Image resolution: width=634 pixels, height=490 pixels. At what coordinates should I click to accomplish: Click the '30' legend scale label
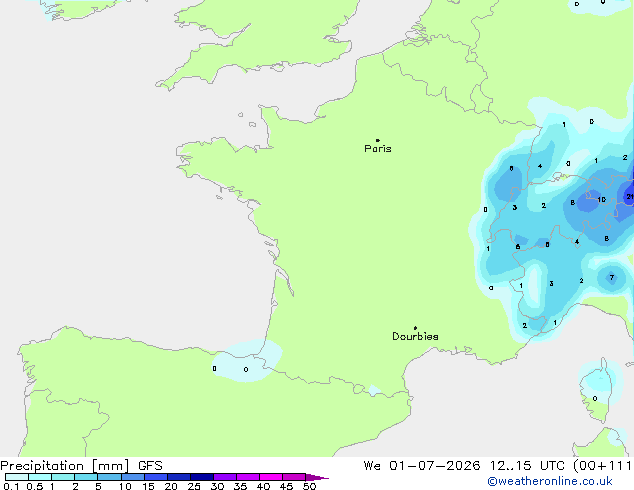(217, 486)
